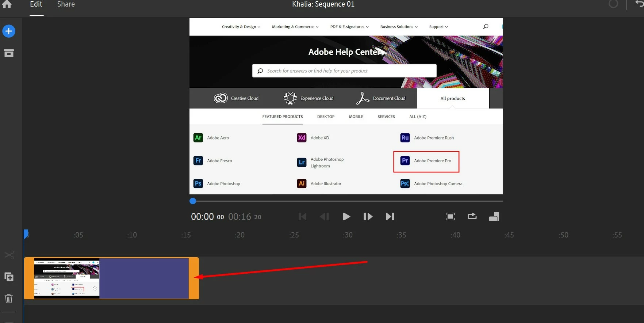Open the Adobe Illustrator link

pyautogui.click(x=326, y=184)
